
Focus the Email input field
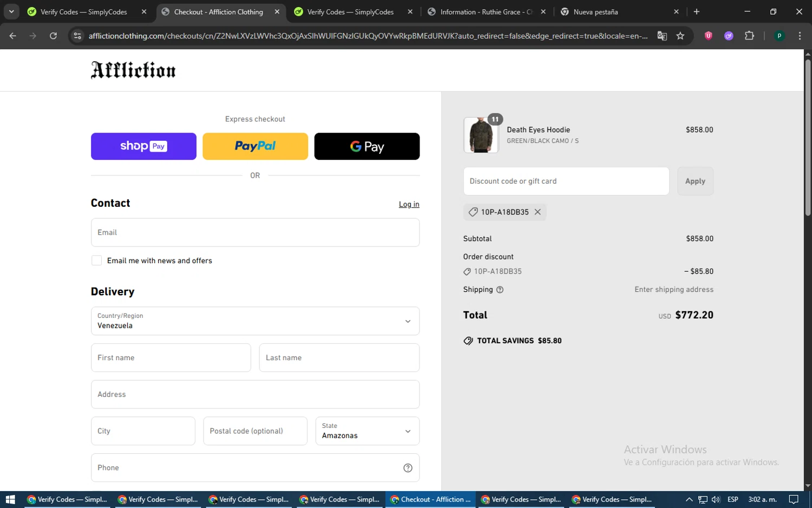255,232
